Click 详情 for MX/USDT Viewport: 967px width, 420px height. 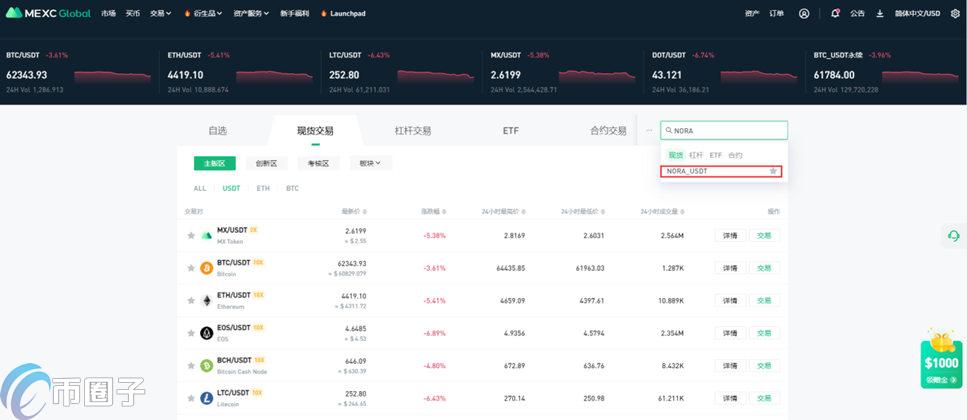[x=730, y=235]
